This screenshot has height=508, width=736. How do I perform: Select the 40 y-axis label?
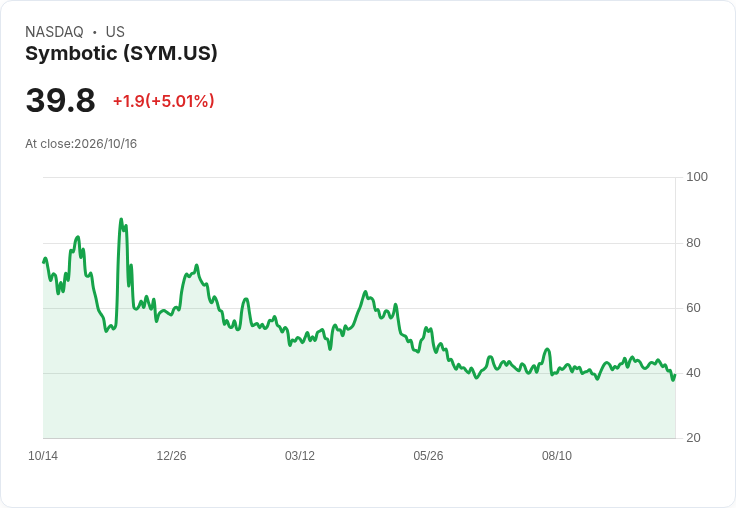693,373
